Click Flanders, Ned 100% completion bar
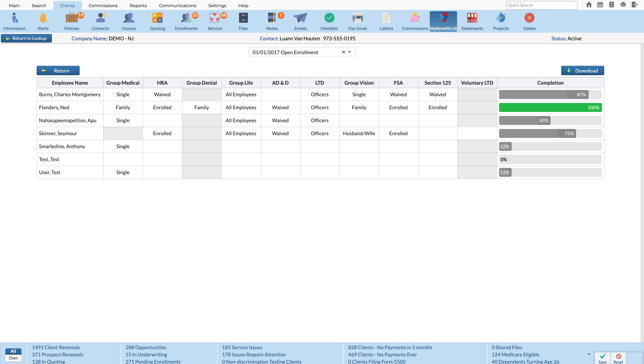The height and width of the screenshot is (364, 644). coord(550,107)
